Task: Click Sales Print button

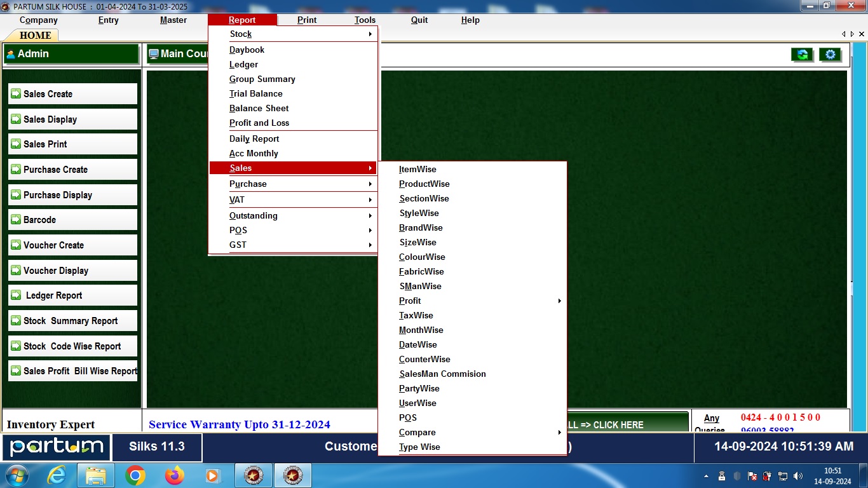Action: coord(72,144)
